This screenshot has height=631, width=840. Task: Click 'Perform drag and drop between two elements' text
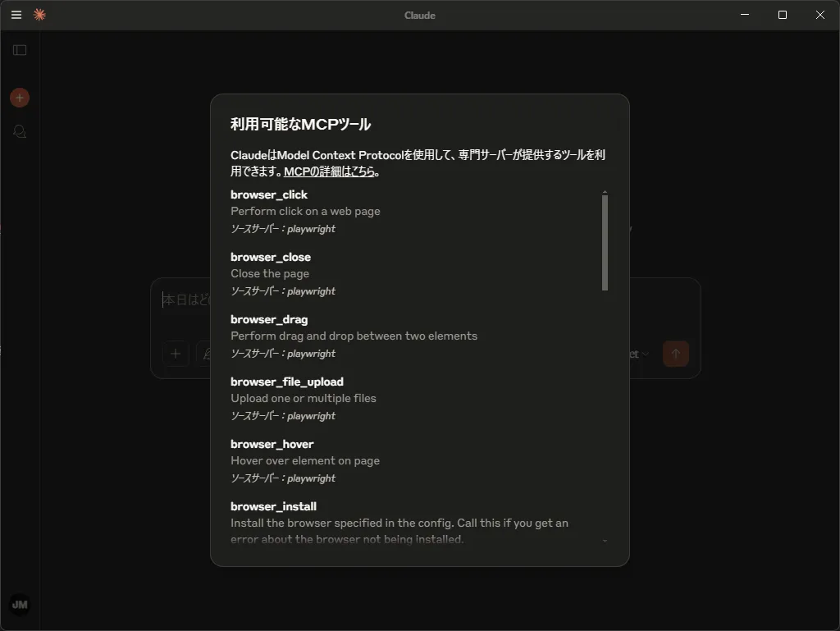pyautogui.click(x=354, y=336)
